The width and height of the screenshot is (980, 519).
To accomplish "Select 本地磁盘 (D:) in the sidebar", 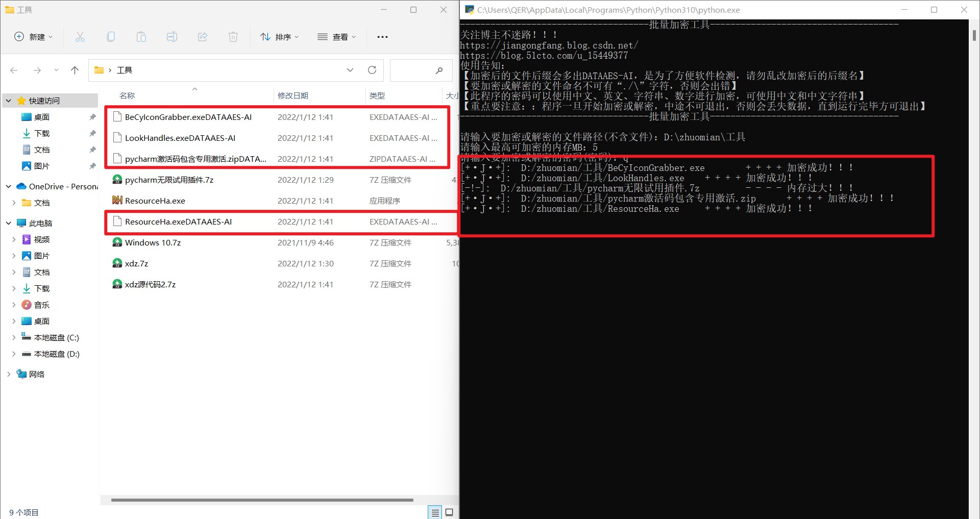I will 56,354.
